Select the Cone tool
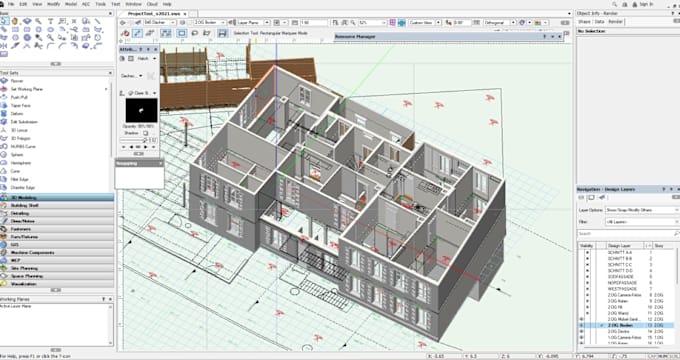The height and width of the screenshot is (360, 680). click(15, 171)
